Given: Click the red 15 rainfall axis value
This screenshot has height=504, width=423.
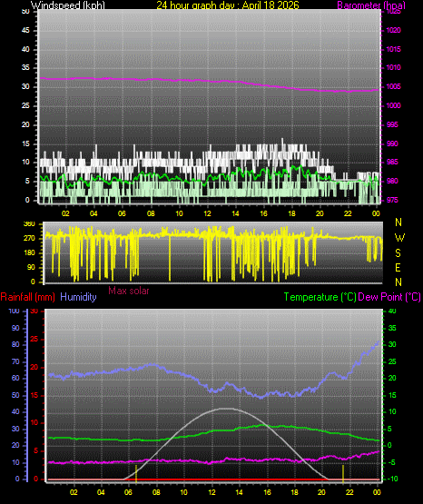Looking at the screenshot, I should pyautogui.click(x=34, y=395).
